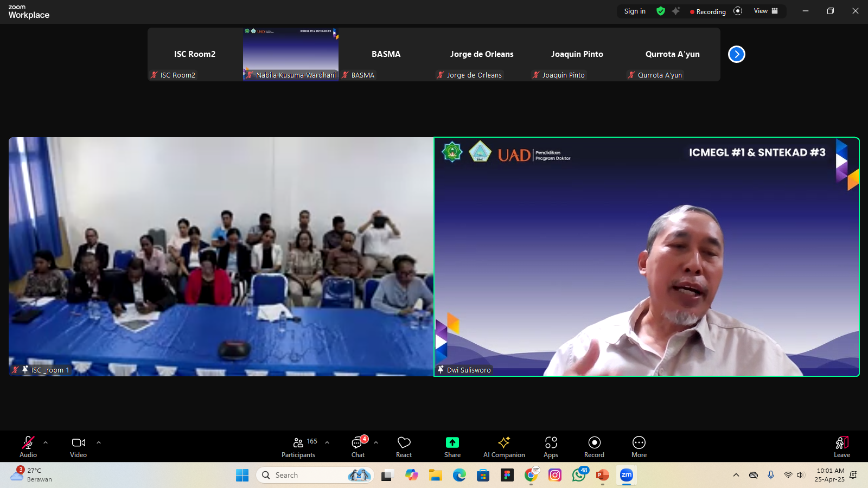Leave the meeting
This screenshot has width=868, height=488.
(x=841, y=447)
